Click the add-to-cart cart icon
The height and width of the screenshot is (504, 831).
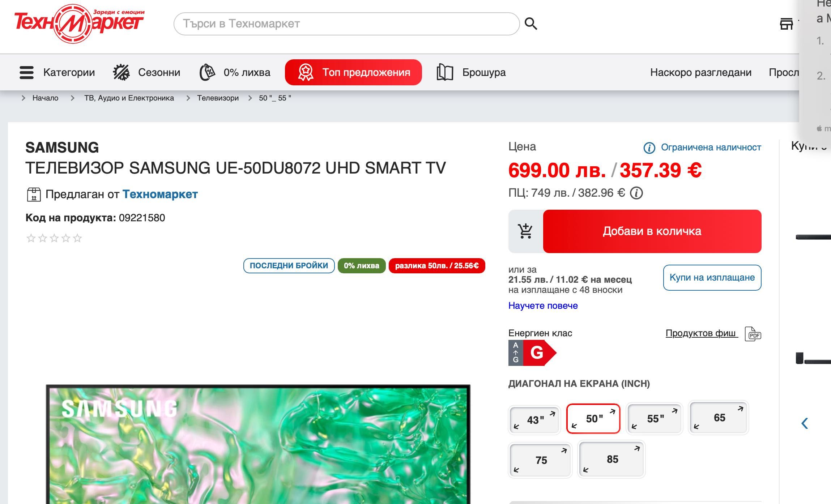(525, 231)
